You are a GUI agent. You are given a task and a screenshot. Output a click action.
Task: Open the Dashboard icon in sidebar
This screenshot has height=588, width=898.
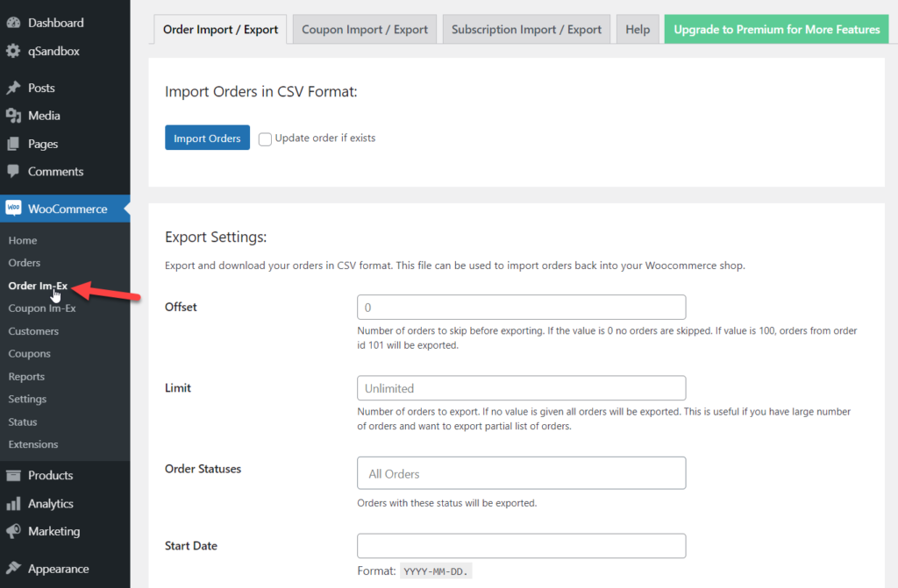click(x=13, y=23)
